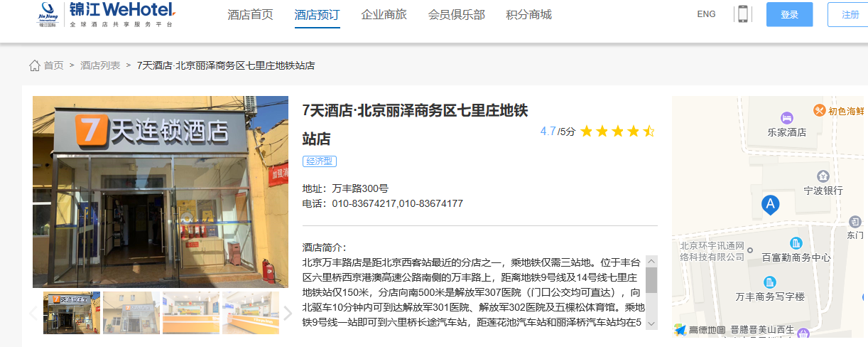Select the second building exterior thumbnail
The height and width of the screenshot is (347, 868).
coord(131,313)
